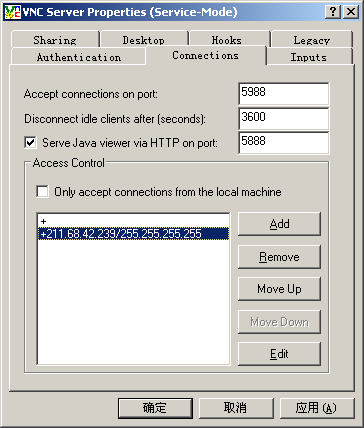Select the Connections tab

click(x=206, y=55)
